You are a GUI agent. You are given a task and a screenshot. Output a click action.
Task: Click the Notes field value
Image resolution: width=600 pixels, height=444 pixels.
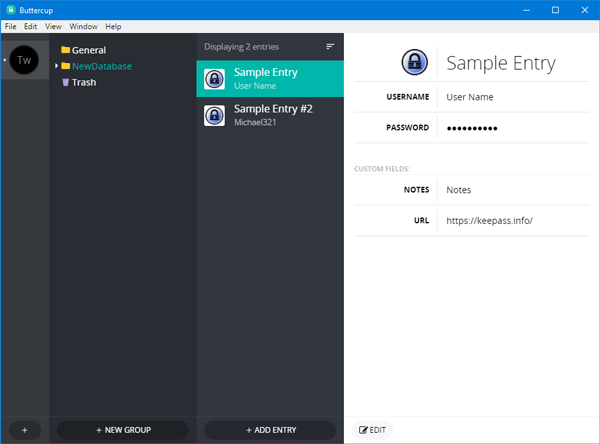click(x=458, y=190)
